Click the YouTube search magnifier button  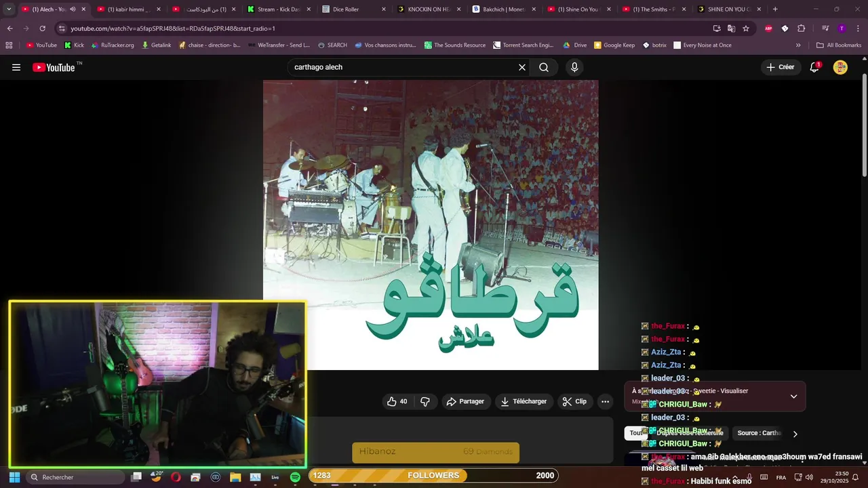544,67
